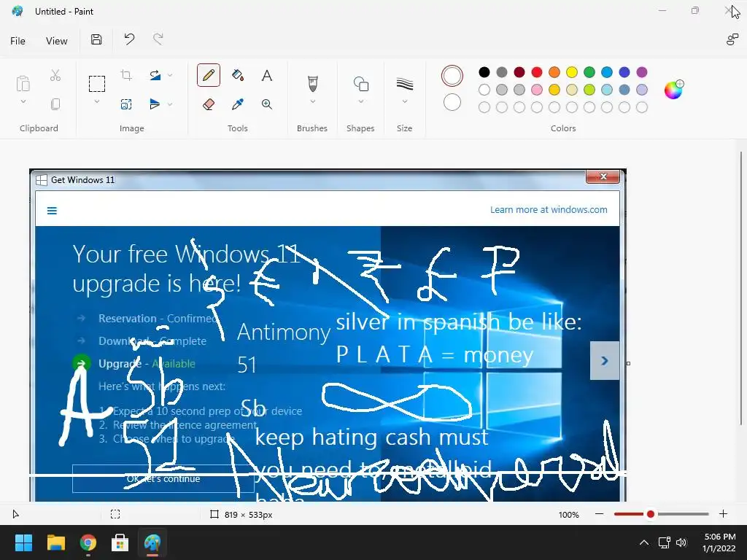Show hidden tray icons chevron
Screen dimensions: 747x560
click(x=643, y=542)
